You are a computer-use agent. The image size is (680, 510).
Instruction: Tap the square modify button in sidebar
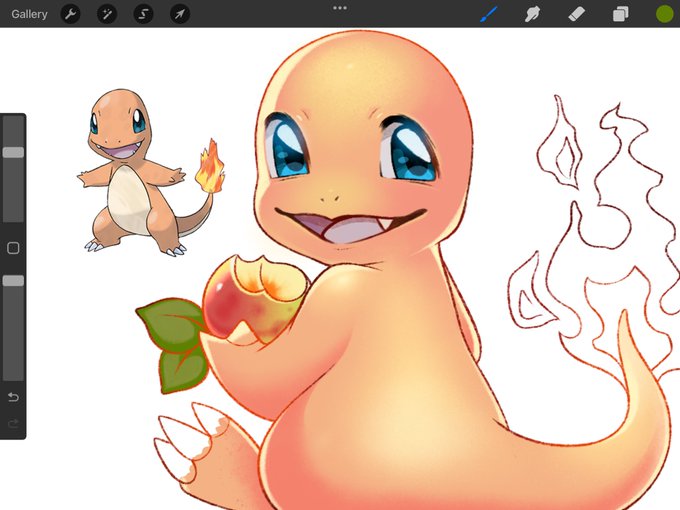(x=13, y=248)
